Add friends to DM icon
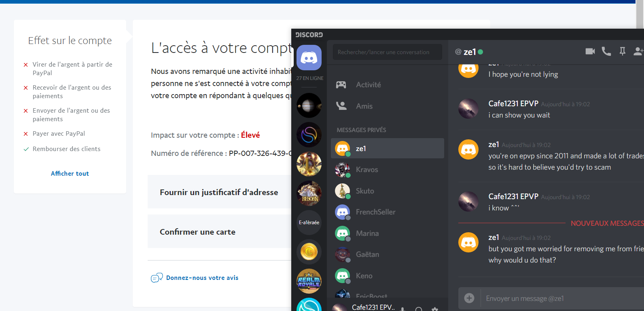The height and width of the screenshot is (311, 644). point(638,51)
